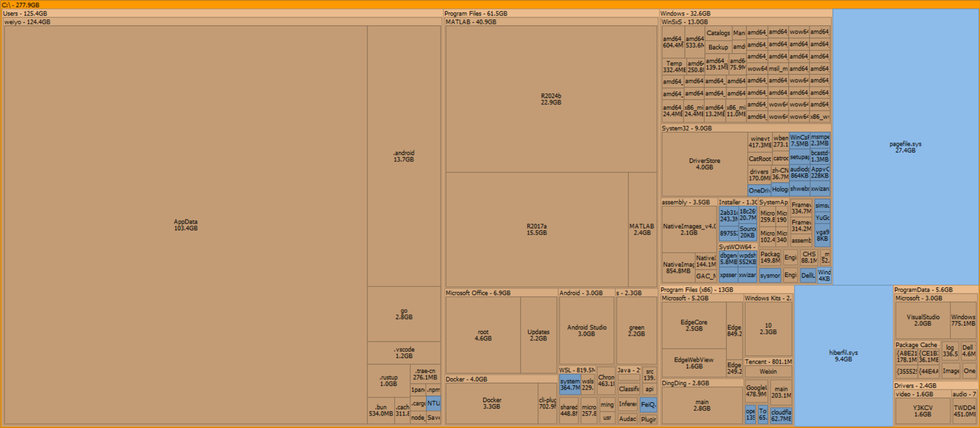Click the Microsoft Office - 6.9GB header
The width and height of the screenshot is (980, 428).
[x=501, y=293]
